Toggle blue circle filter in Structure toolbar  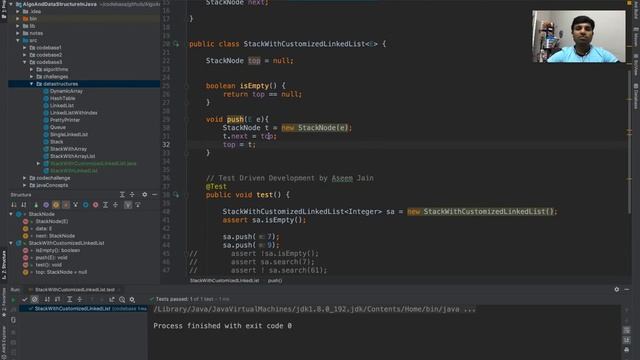tap(85, 205)
